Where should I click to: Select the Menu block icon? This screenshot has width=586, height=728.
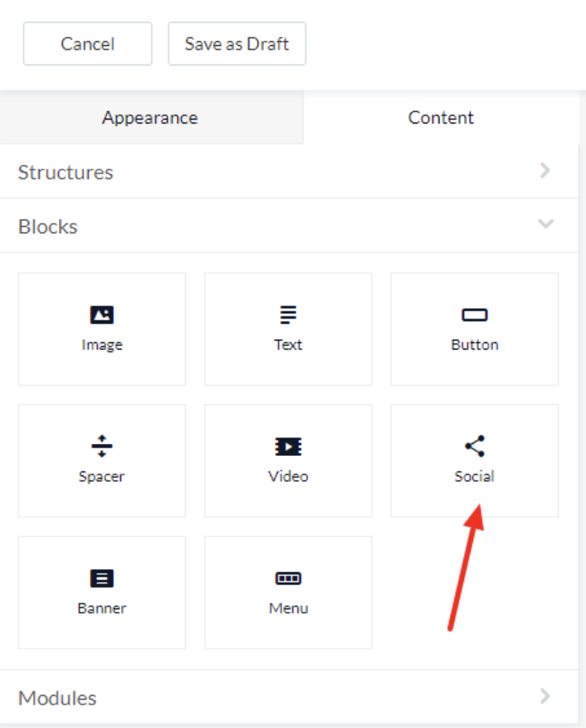(288, 578)
